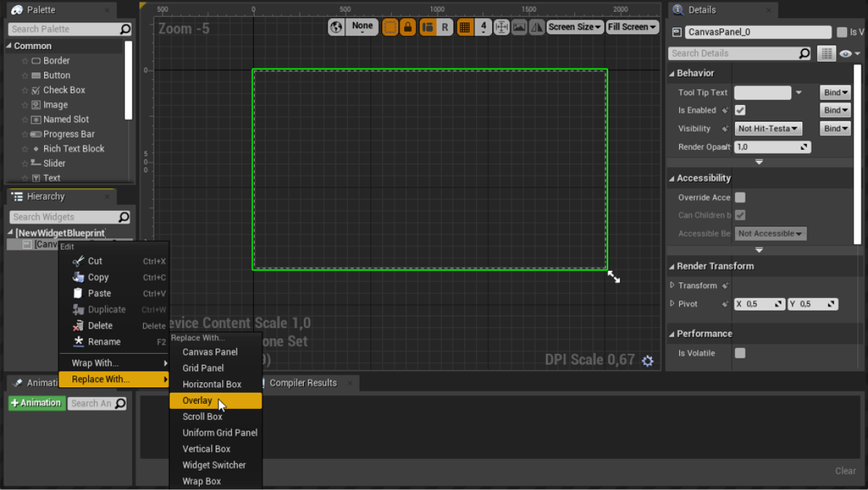Click the padlock respect locks icon
The width and height of the screenshot is (868, 490).
pyautogui.click(x=408, y=28)
